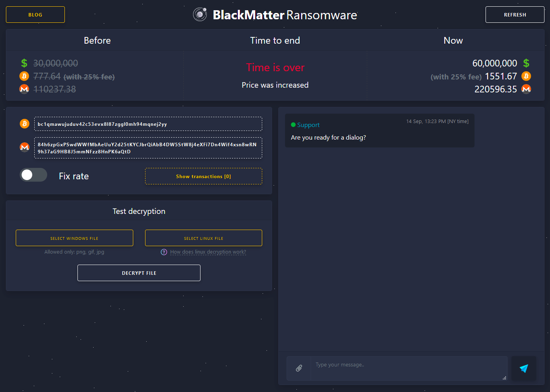
Task: Open the Blog page
Action: pos(35,14)
